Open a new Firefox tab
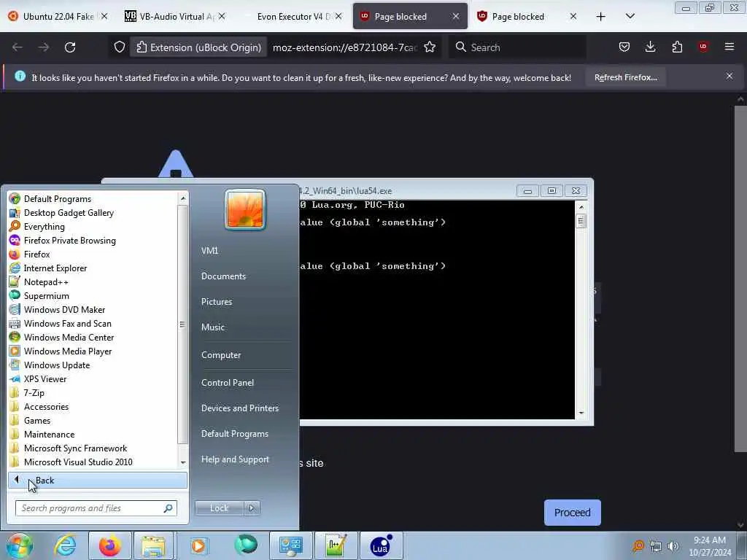This screenshot has width=747, height=560. pyautogui.click(x=601, y=17)
